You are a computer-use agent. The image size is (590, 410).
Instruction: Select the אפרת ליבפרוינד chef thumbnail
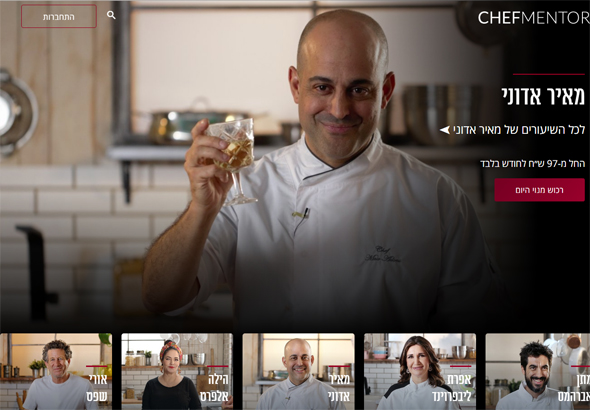420,371
